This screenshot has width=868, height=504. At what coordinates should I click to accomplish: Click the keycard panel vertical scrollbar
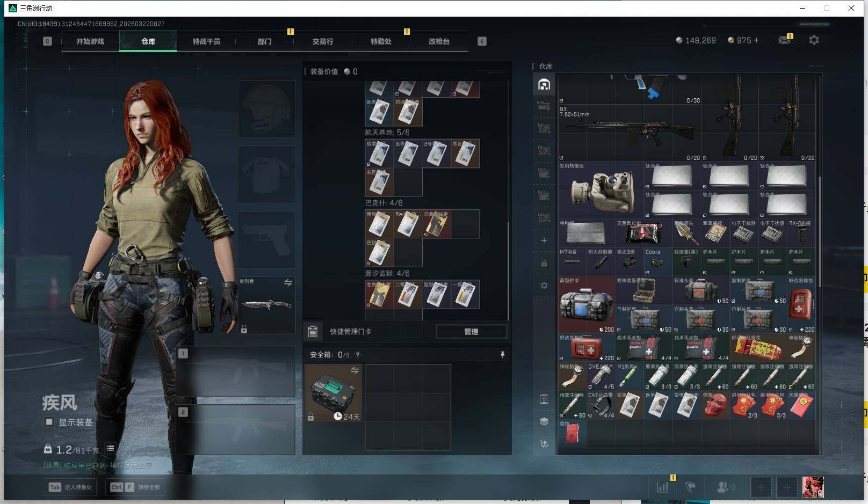pyautogui.click(x=508, y=271)
